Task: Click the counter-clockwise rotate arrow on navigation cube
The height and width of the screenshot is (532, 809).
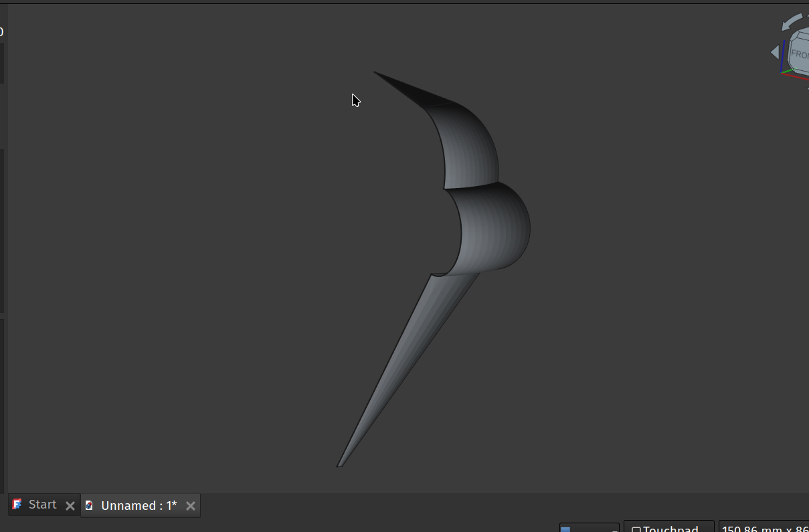Action: [792, 21]
